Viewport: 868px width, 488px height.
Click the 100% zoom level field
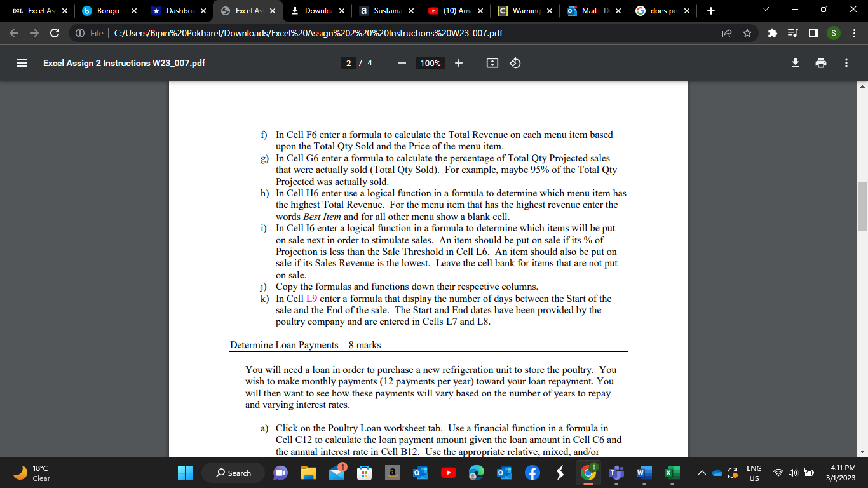point(430,63)
